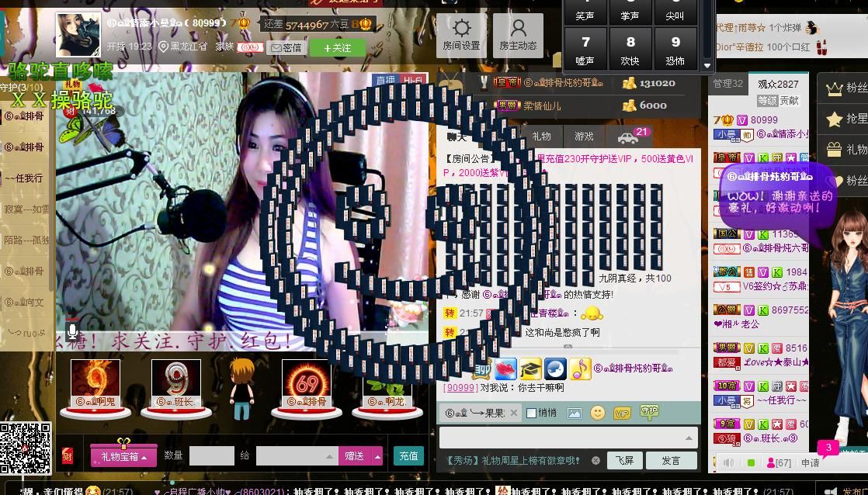868x495 pixels.
Task: Open 房间设置 room settings gear
Action: 461,35
